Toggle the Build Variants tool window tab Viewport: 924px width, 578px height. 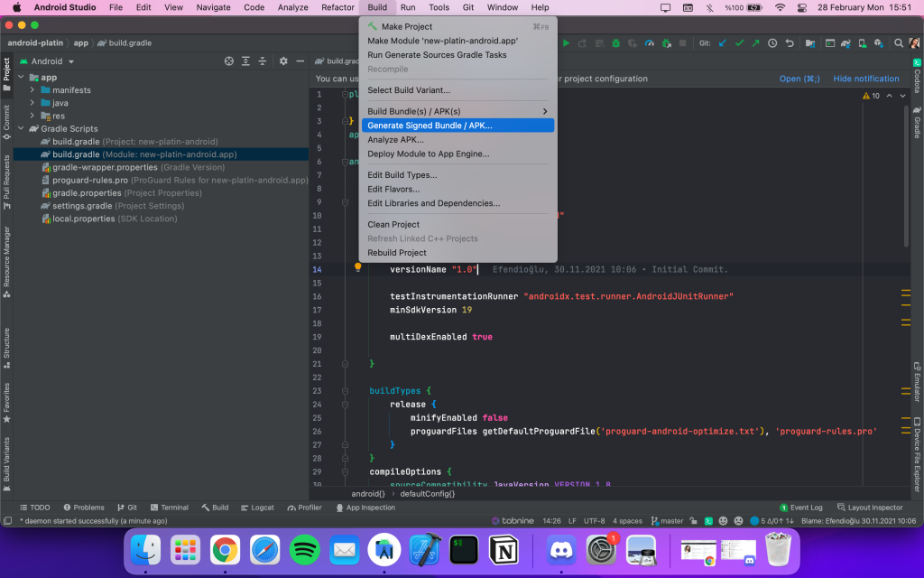pyautogui.click(x=6, y=464)
